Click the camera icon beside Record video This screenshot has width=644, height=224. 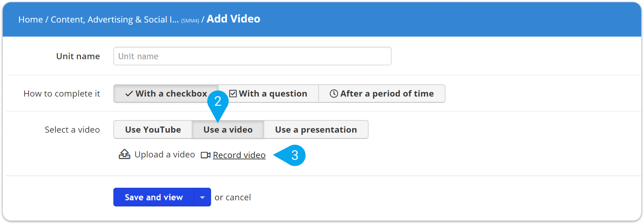coord(206,155)
